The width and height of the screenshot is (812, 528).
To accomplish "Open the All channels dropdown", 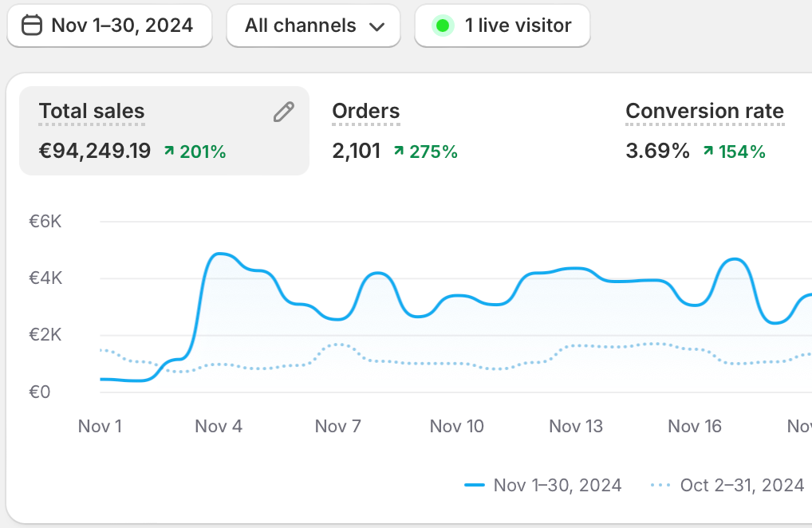I will click(x=313, y=26).
